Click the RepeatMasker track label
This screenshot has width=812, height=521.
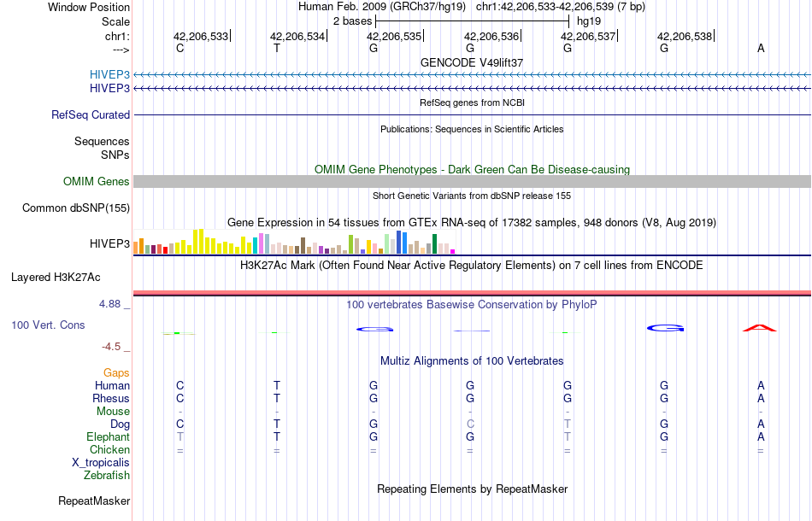pyautogui.click(x=94, y=501)
